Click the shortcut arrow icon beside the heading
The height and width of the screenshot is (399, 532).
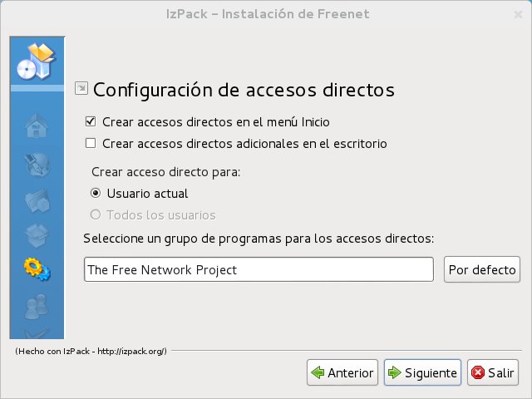pyautogui.click(x=81, y=88)
